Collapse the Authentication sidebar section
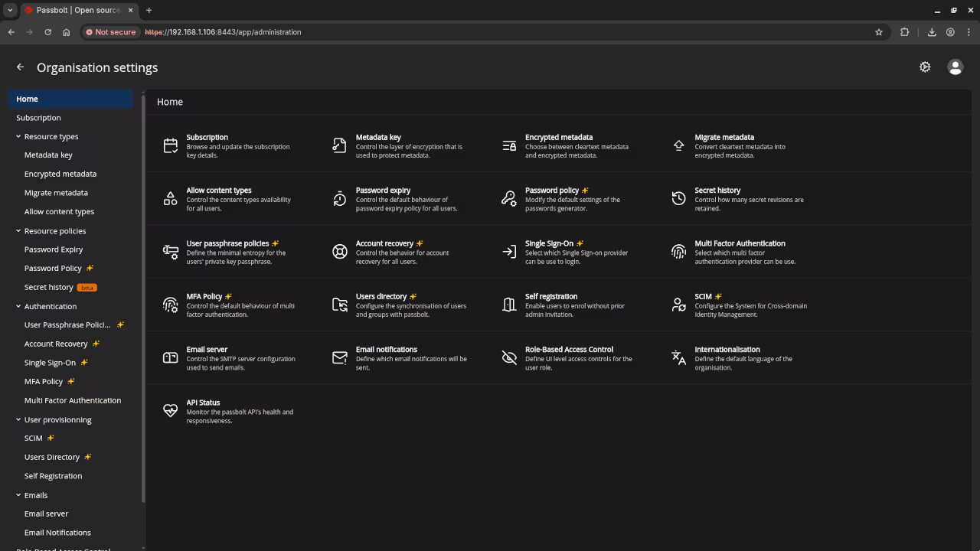 (x=18, y=306)
